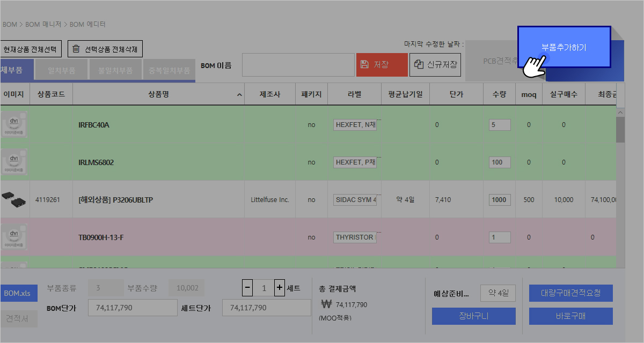644x343 pixels.
Task: Tick the checkbox on IRFBC40A image
Action: [23, 116]
